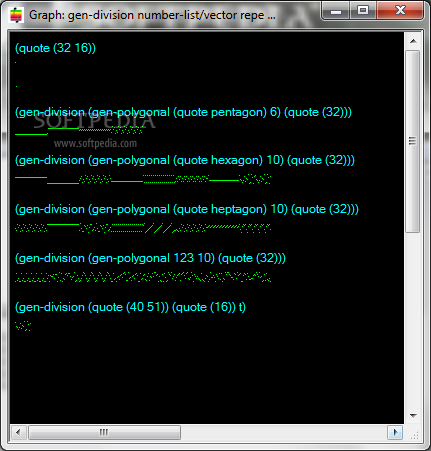431x451 pixels.
Task: Click the window title "Graph: gen-division number-list/vector repe ..."
Action: point(152,15)
